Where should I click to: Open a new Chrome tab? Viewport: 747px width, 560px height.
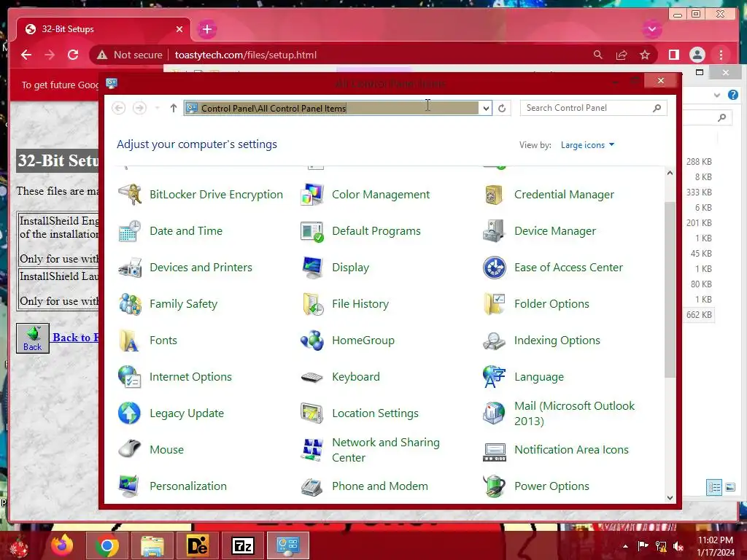tap(206, 29)
